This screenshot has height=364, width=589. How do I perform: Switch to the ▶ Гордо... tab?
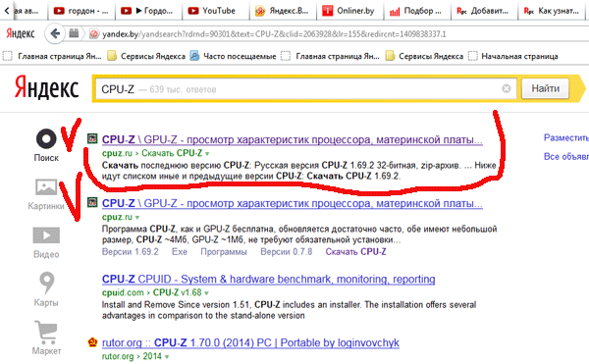148,11
